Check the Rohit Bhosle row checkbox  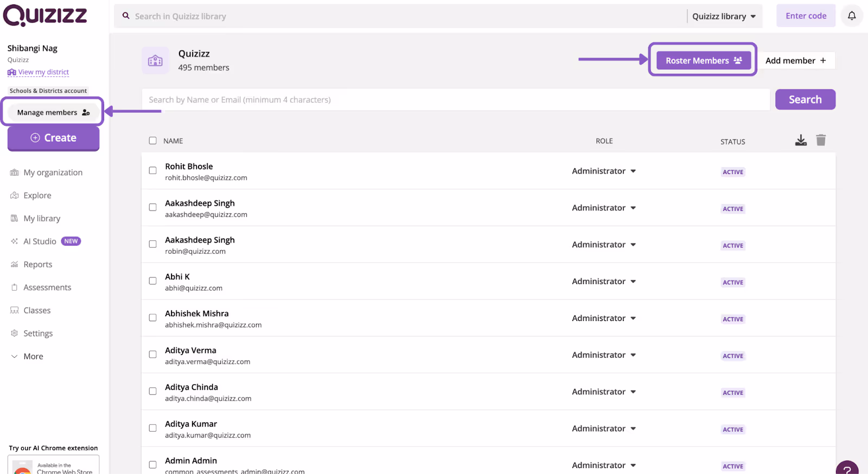point(152,170)
